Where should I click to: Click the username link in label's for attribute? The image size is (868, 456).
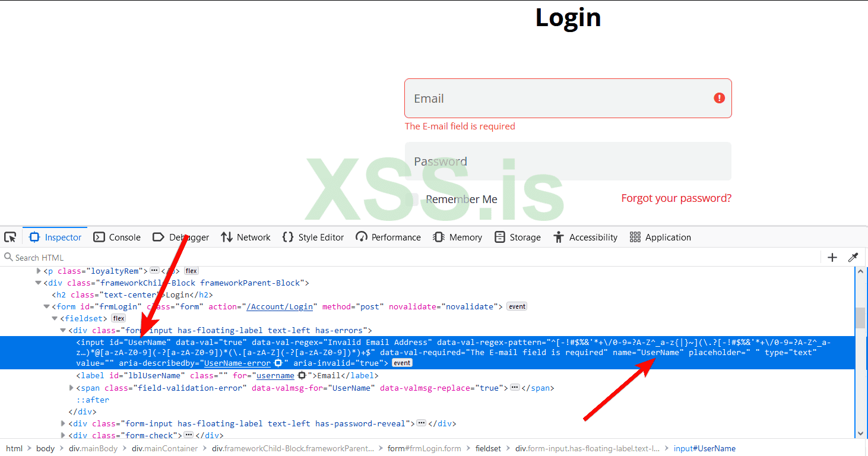coord(275,375)
